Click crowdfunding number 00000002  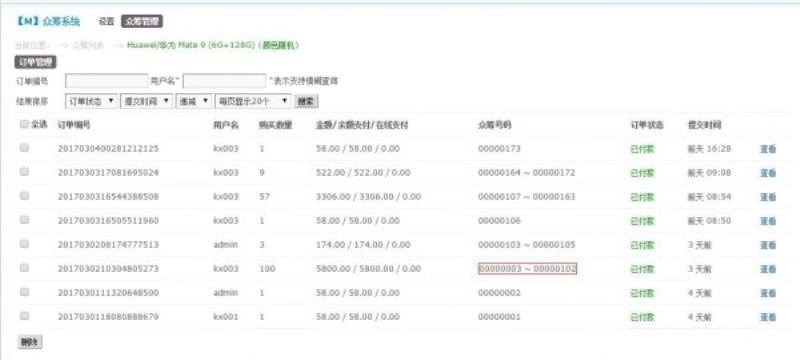tap(499, 293)
